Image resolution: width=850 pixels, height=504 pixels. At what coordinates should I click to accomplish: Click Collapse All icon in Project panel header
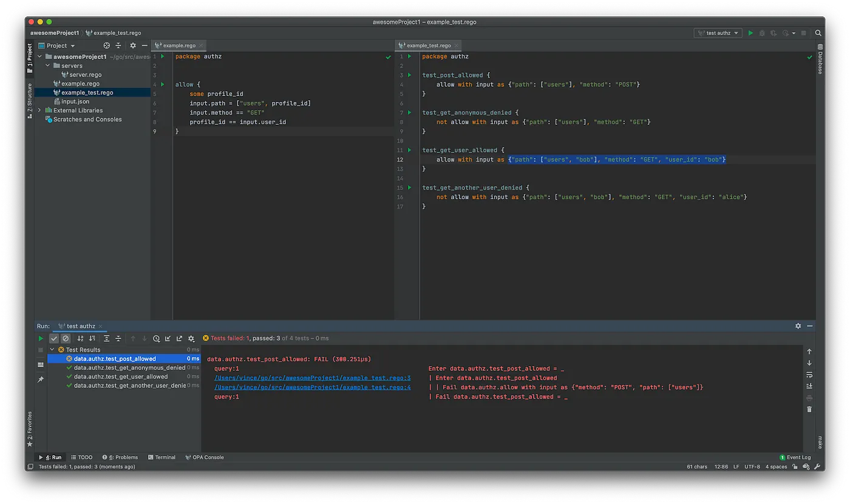(x=118, y=46)
